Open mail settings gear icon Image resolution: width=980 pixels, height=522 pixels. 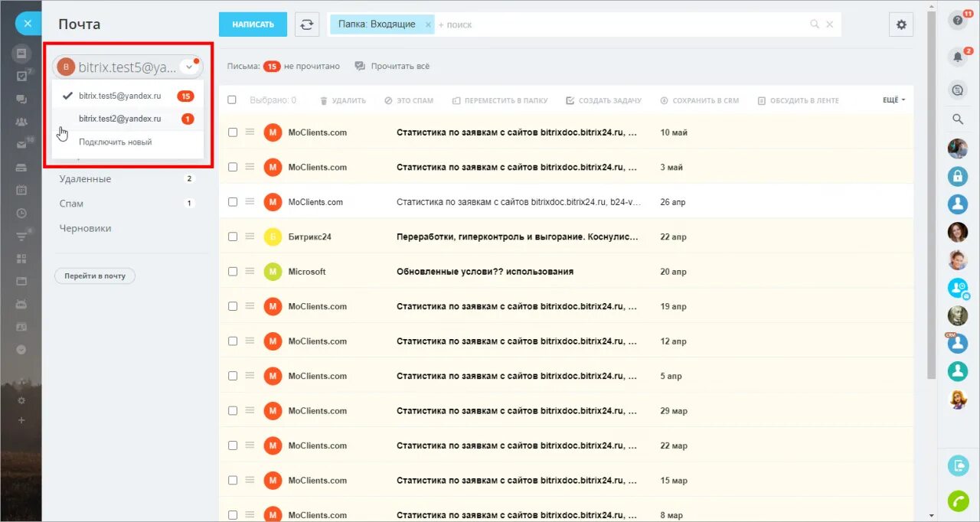[901, 24]
